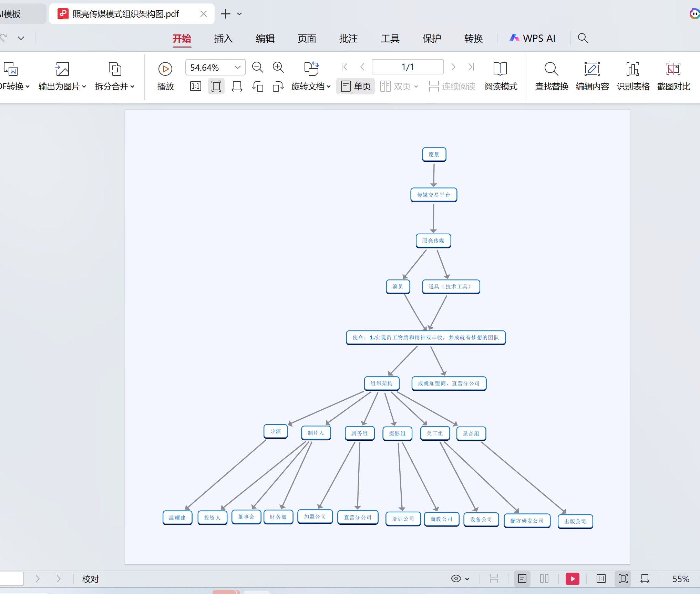Click the 55% zoom percentage
Image resolution: width=700 pixels, height=594 pixels.
(681, 579)
